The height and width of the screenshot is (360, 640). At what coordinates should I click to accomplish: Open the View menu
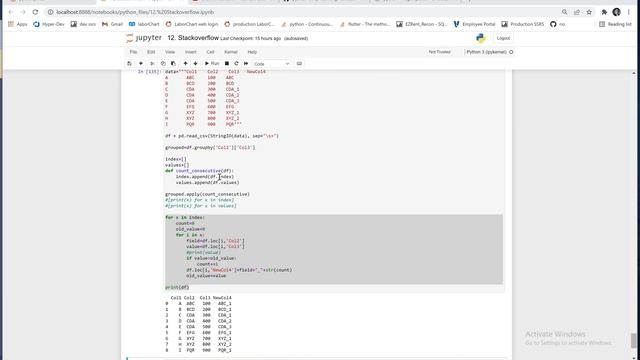click(x=170, y=52)
